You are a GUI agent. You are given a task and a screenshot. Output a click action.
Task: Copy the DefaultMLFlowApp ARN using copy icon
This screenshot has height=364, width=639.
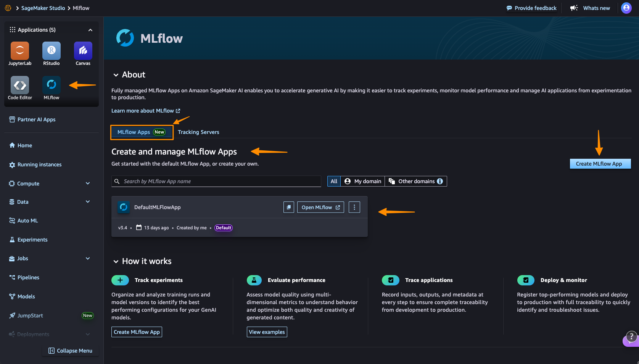pyautogui.click(x=288, y=207)
